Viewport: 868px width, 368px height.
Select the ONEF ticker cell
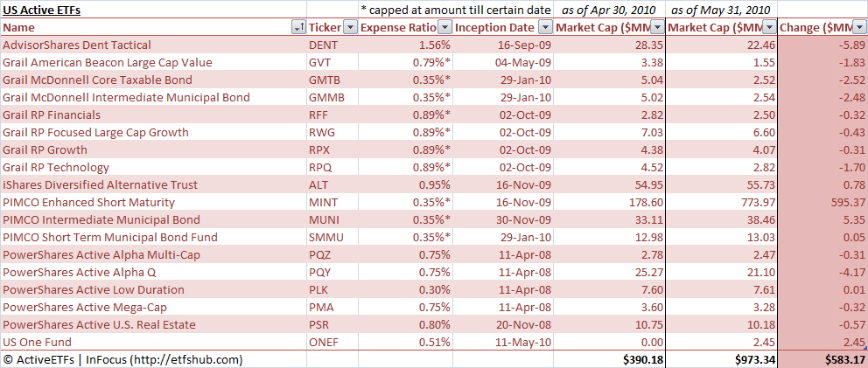pos(332,342)
